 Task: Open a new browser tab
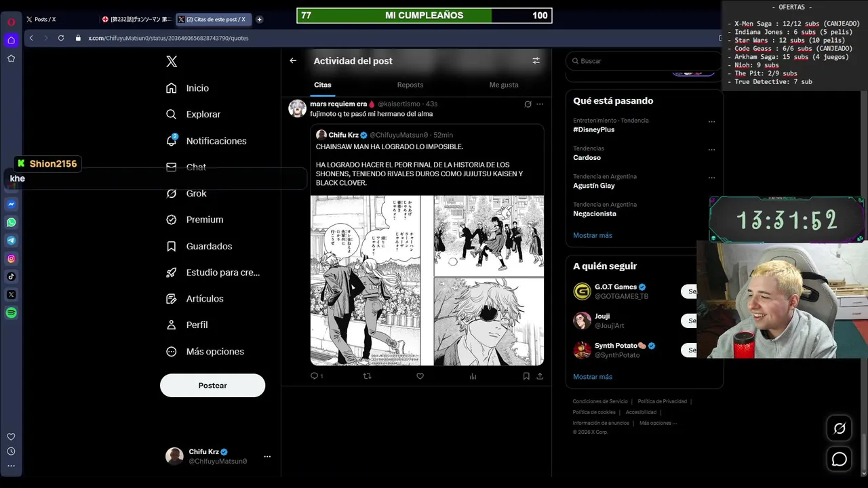pyautogui.click(x=259, y=20)
